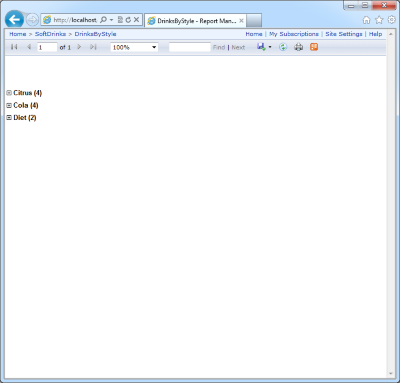The height and width of the screenshot is (383, 400).
Task: Open Favorites star icon
Action: coord(379,20)
